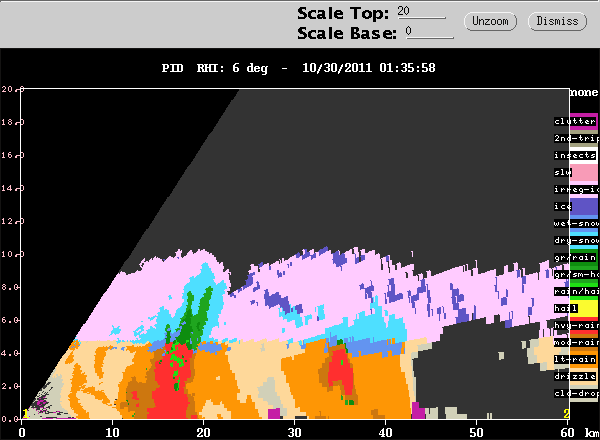Click the 'gr/sm-hail' legend label
The image size is (600, 440).
click(576, 274)
